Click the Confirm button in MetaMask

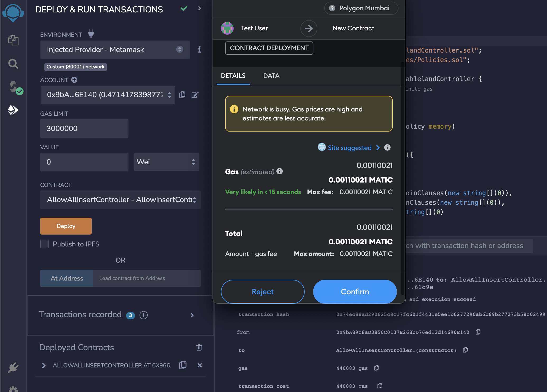(354, 292)
